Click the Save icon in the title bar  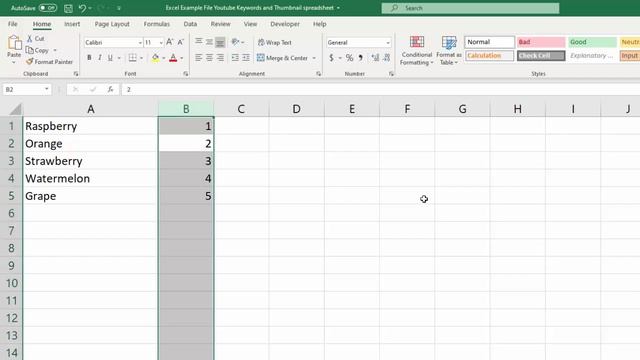click(68, 8)
